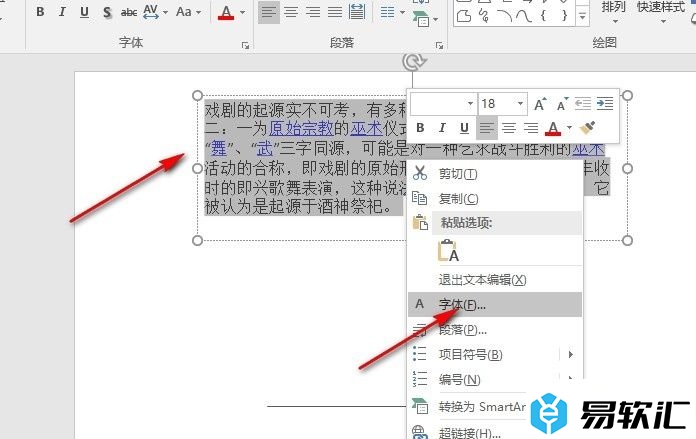The width and height of the screenshot is (696, 439).
Task: Increase indent level in mini toolbar
Action: pos(603,104)
